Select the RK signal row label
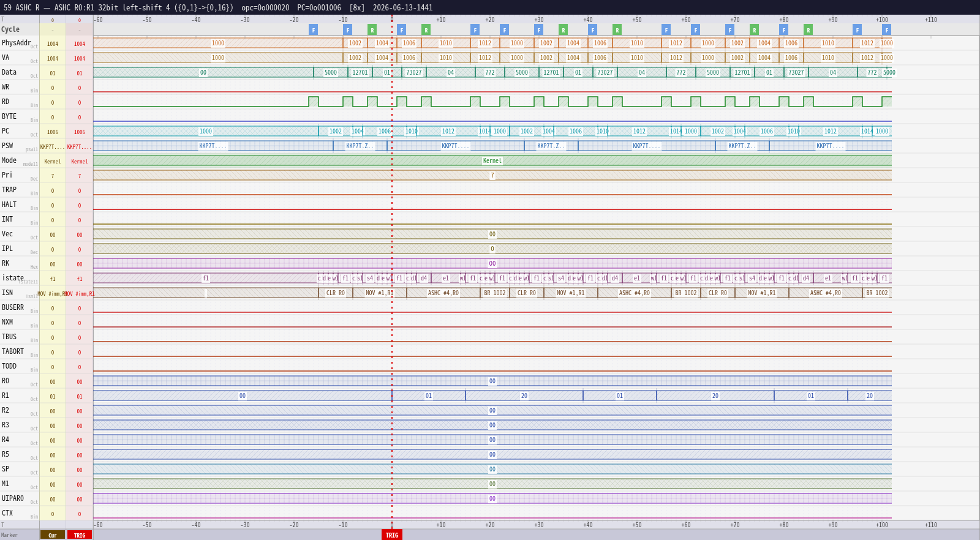Image resolution: width=980 pixels, height=540 pixels. (6, 263)
